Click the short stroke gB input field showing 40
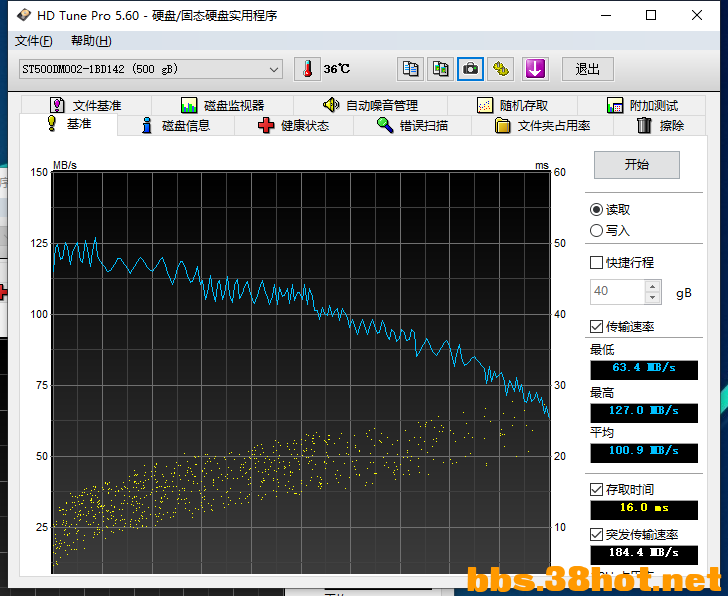This screenshot has height=596, width=728. 617,292
